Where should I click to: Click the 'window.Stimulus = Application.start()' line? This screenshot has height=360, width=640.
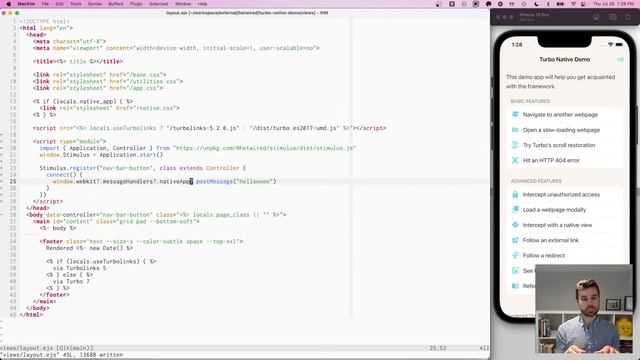(101, 155)
